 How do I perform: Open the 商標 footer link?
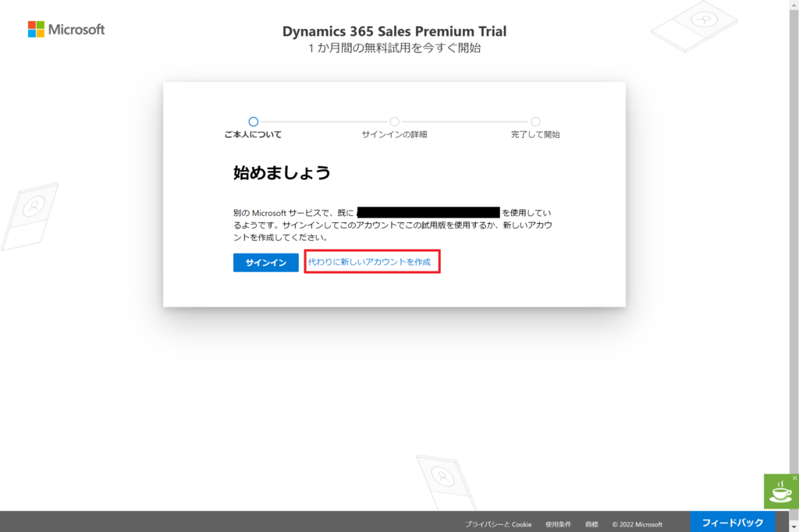coord(591,524)
